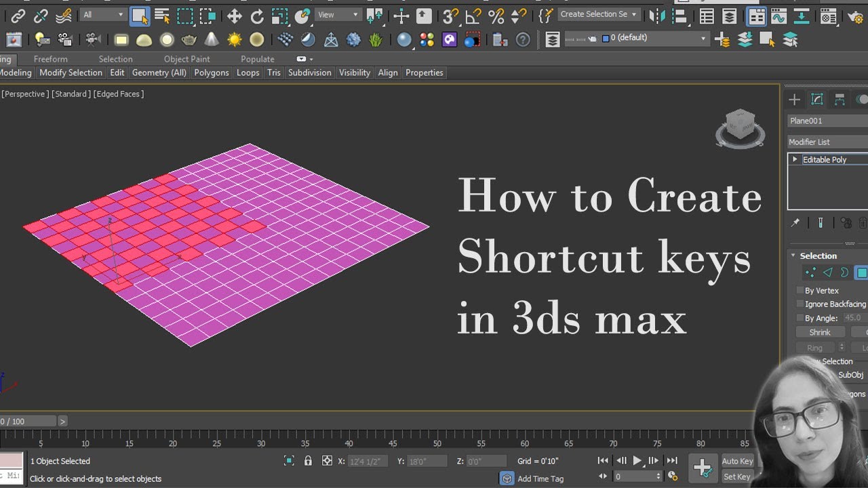Open the Material Editor sphere icon

(x=404, y=40)
